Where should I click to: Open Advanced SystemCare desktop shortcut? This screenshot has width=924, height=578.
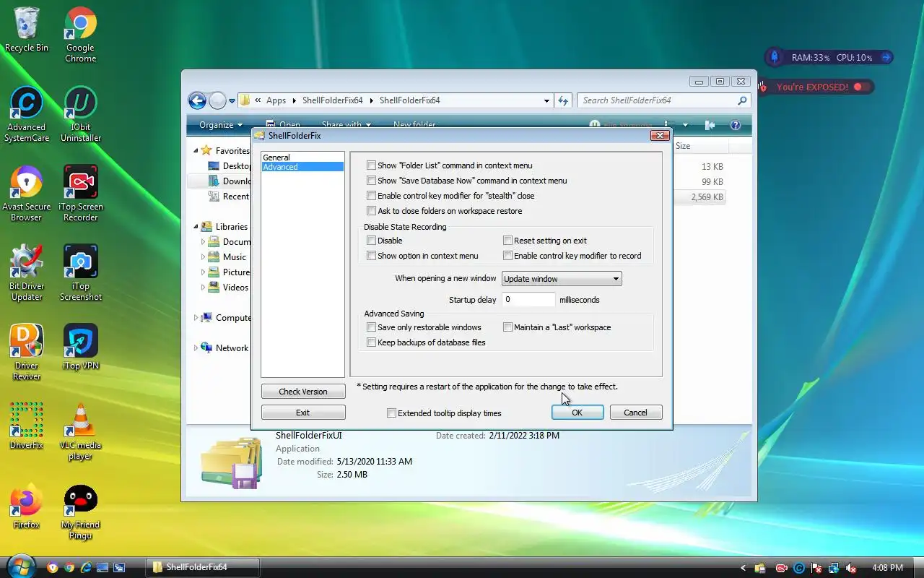pos(27,114)
